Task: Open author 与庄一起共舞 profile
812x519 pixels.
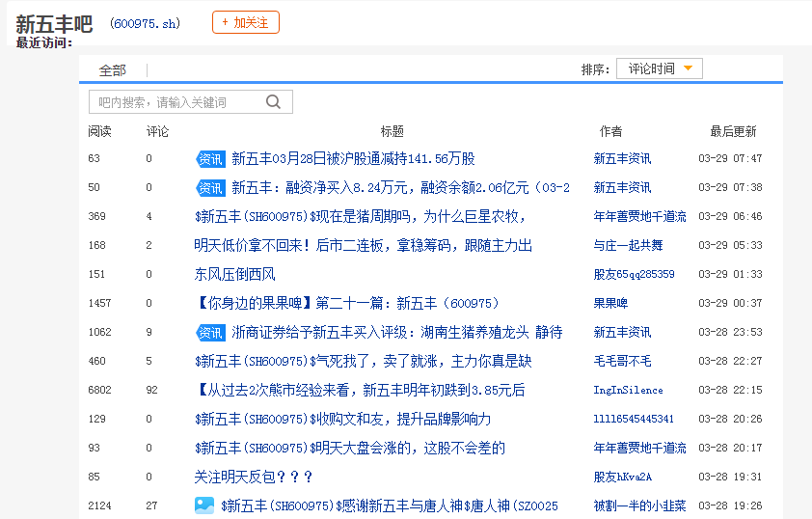Action: 628,246
